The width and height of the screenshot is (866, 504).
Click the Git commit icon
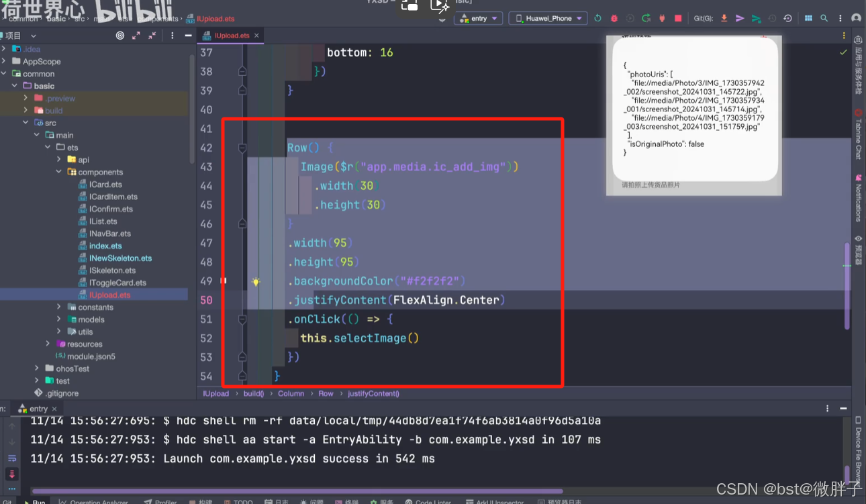pos(740,18)
